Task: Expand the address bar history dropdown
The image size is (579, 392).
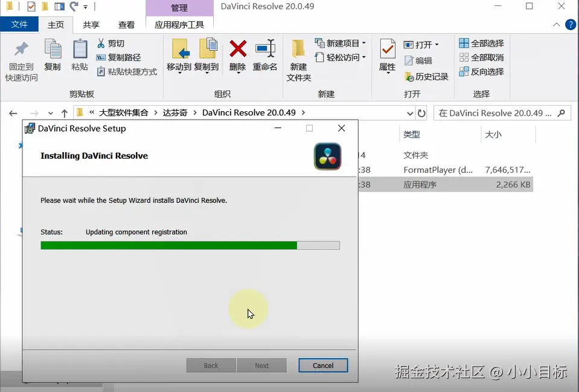Action: [410, 114]
